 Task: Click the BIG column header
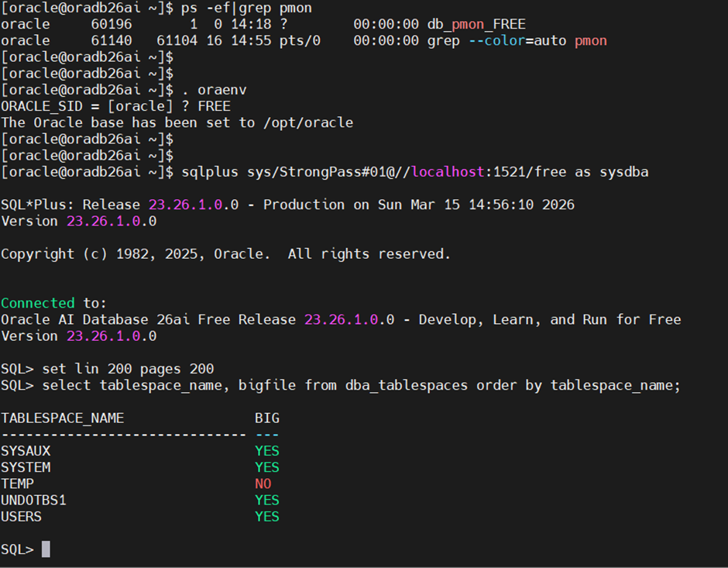[267, 418]
